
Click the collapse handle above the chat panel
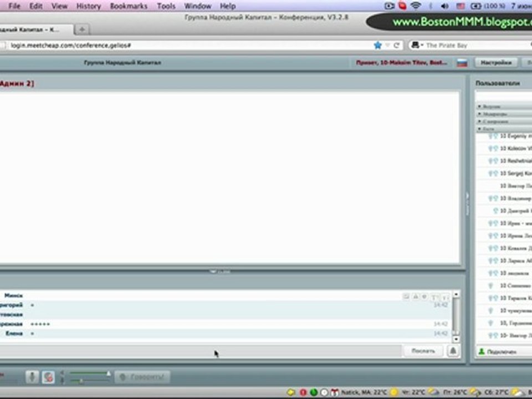(220, 272)
